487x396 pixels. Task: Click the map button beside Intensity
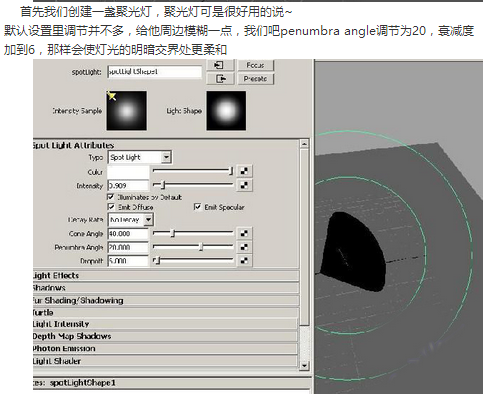244,185
